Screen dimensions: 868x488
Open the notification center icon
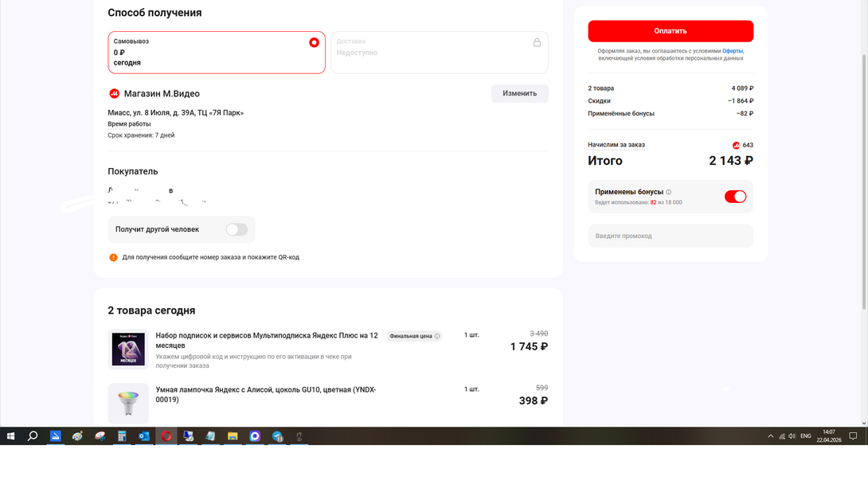853,436
